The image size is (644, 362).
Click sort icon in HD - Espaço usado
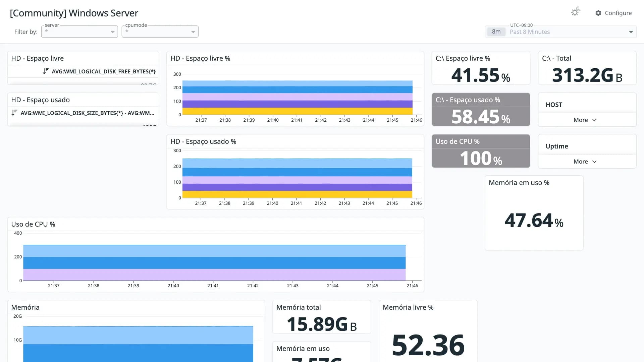point(14,113)
